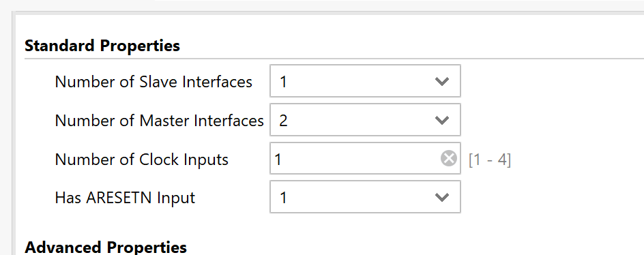Click the Has ARESETN Input label
Viewport: 644px width, 255px height.
(x=125, y=198)
